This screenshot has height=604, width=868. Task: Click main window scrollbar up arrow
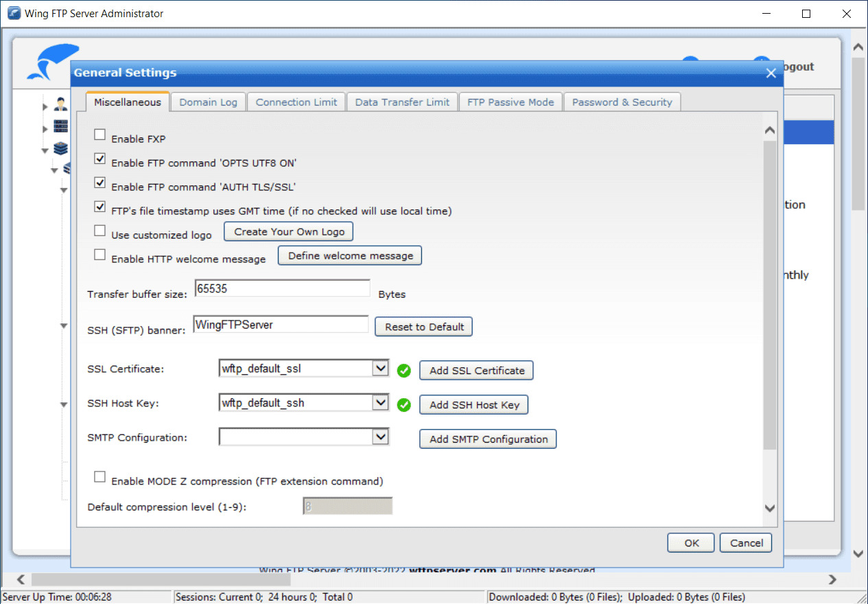[858, 47]
